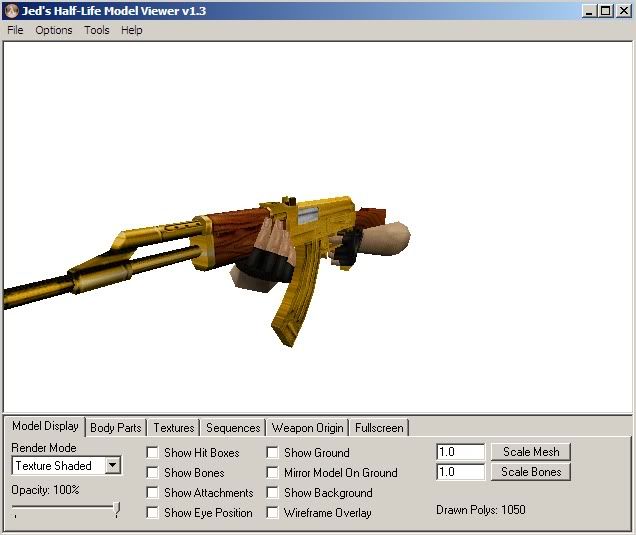Enable Show Attachments checkbox
This screenshot has width=636, height=535.
153,492
